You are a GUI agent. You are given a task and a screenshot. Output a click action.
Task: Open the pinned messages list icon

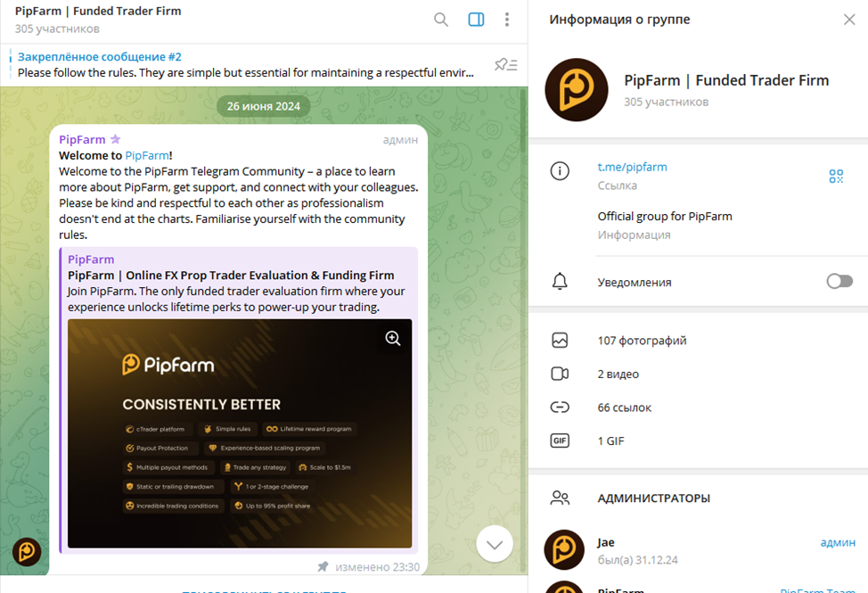point(505,64)
